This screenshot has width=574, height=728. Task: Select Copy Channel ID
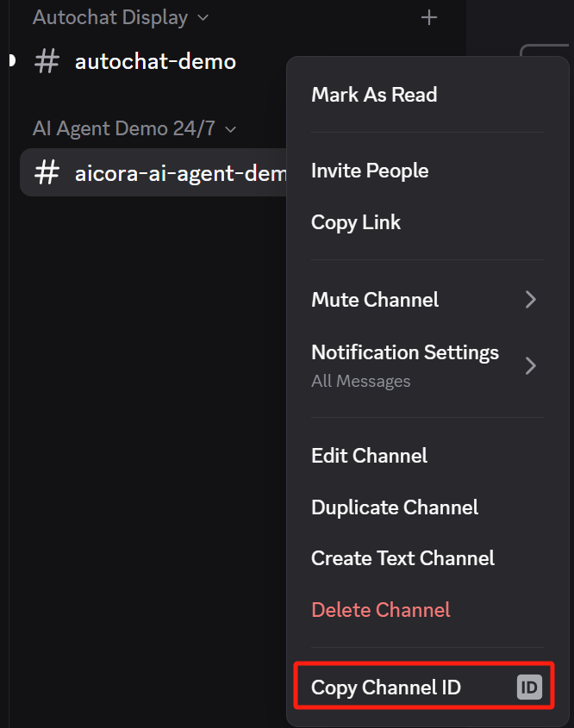click(x=386, y=688)
